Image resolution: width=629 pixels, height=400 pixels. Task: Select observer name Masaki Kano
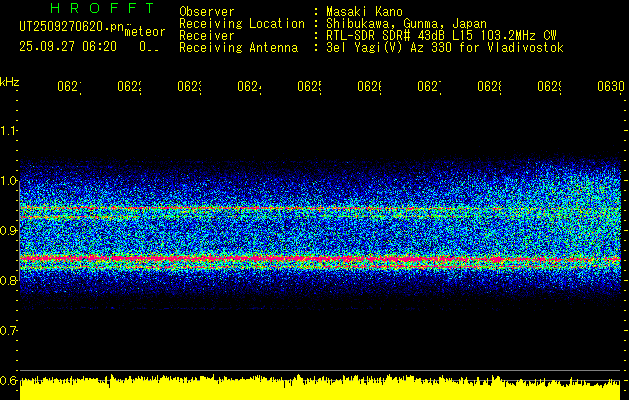pos(364,12)
